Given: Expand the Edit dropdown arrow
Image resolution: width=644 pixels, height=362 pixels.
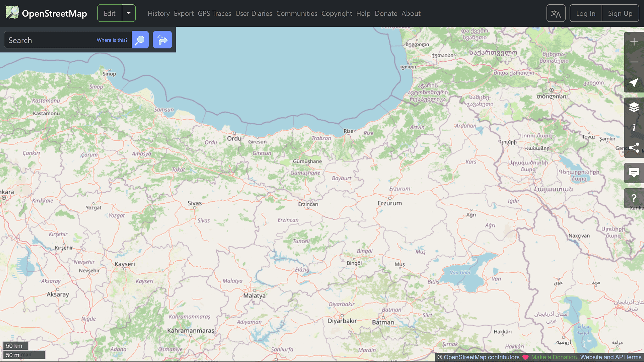Looking at the screenshot, I should [129, 13].
